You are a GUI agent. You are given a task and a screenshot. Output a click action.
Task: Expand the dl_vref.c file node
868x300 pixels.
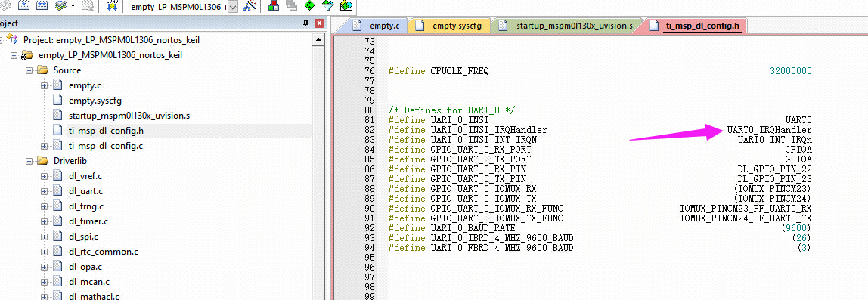coord(44,176)
